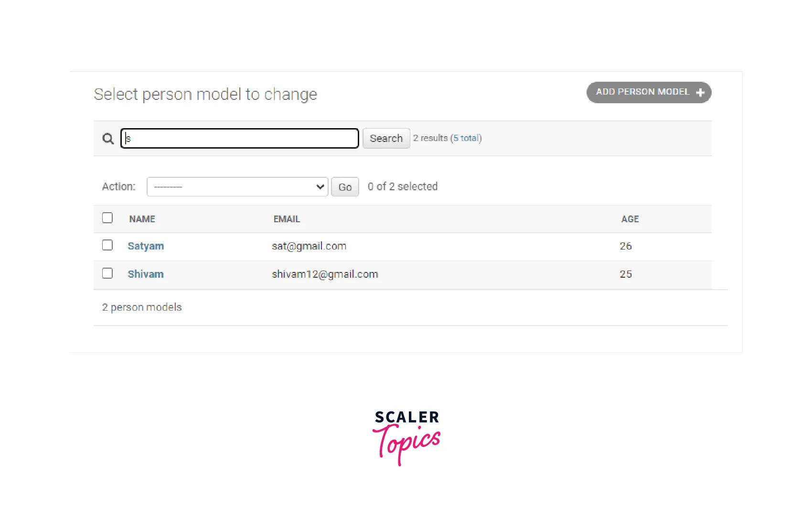Toggle the select-all checkbox in table header

click(x=107, y=218)
